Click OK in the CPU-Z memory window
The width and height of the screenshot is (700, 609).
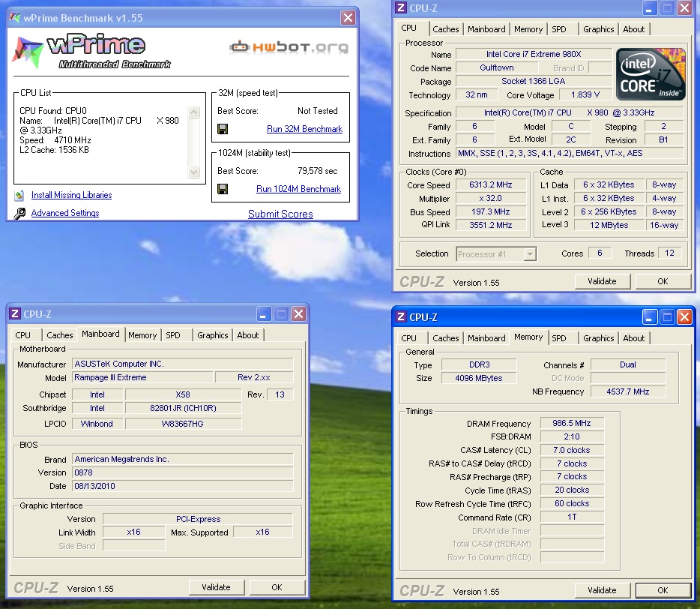point(663,591)
